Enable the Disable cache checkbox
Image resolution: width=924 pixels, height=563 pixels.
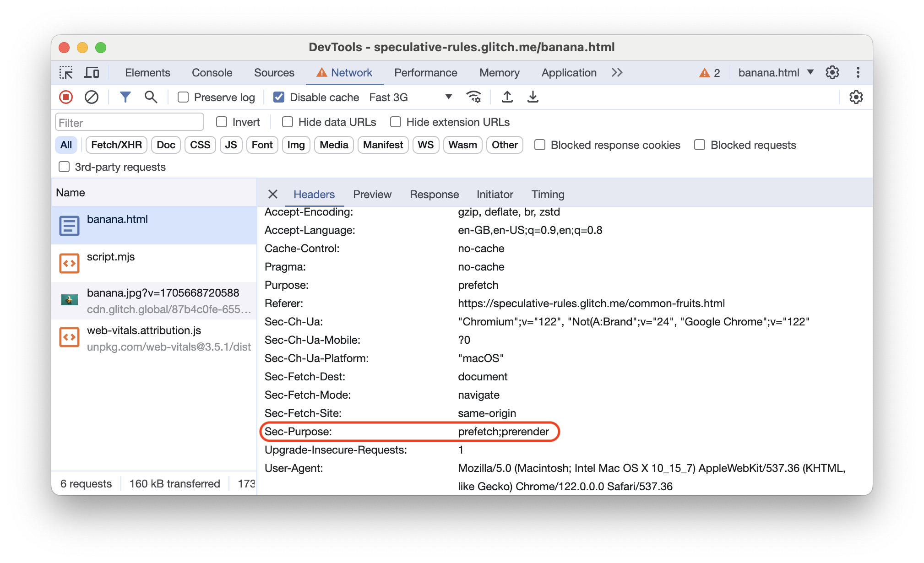[x=277, y=97]
